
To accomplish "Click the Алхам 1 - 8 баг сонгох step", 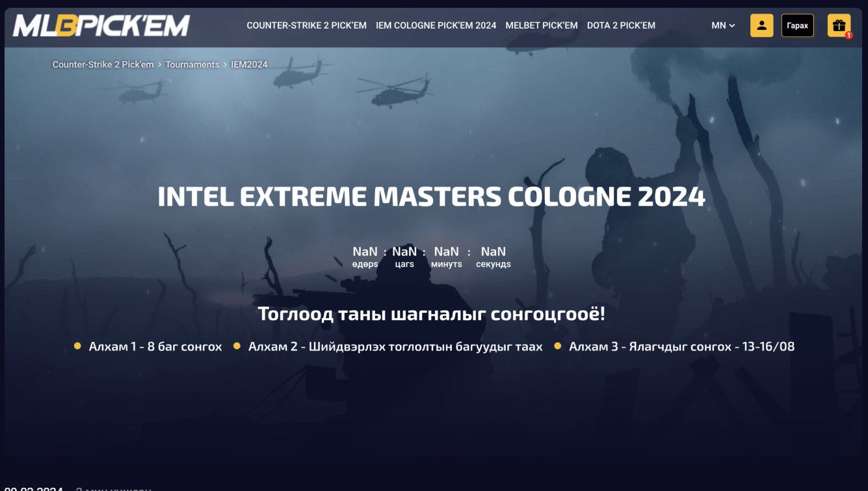I will click(155, 347).
